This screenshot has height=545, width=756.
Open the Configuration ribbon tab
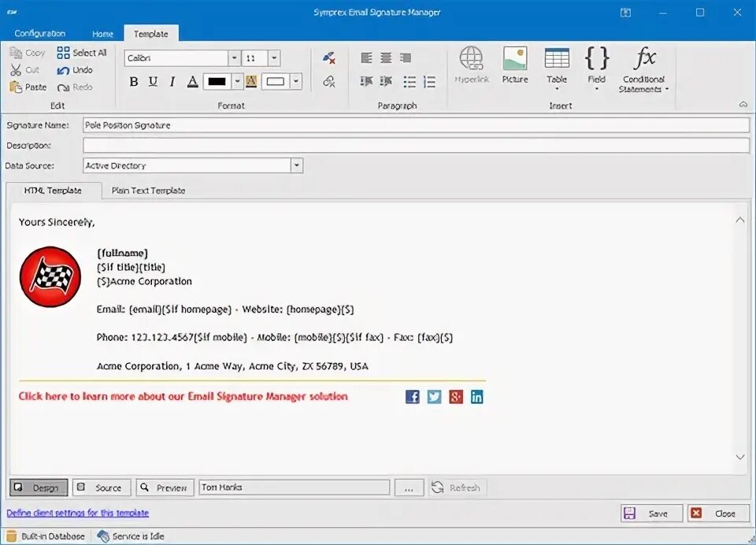coord(40,33)
